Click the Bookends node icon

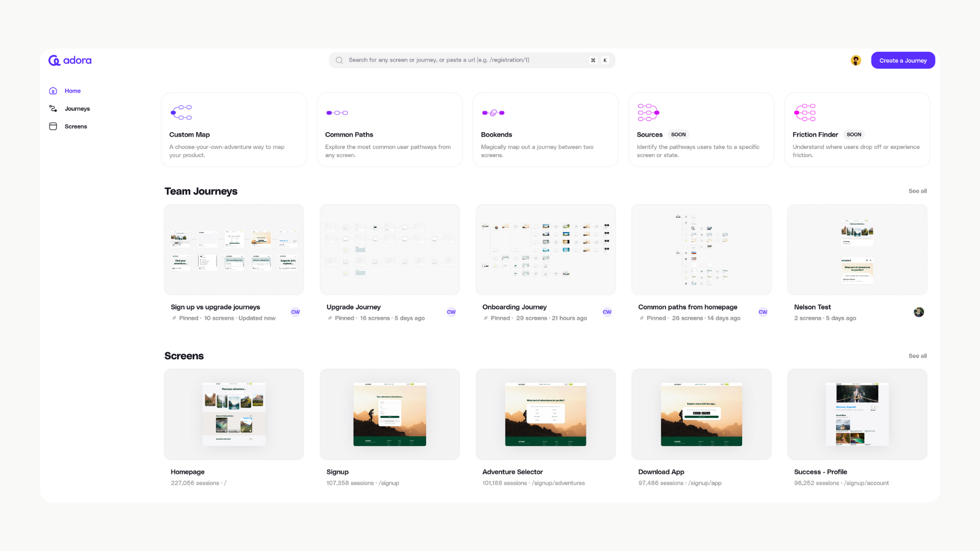(493, 113)
